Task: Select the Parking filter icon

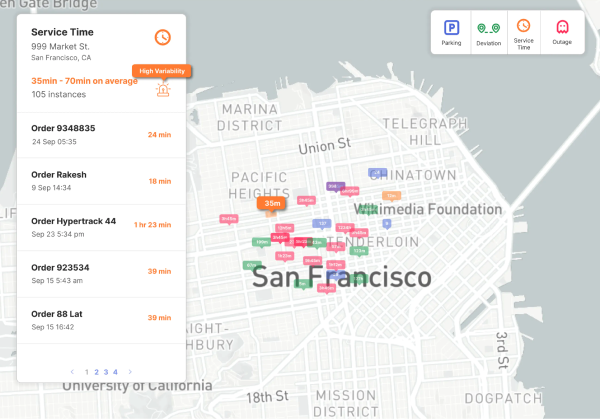Action: pos(451,29)
